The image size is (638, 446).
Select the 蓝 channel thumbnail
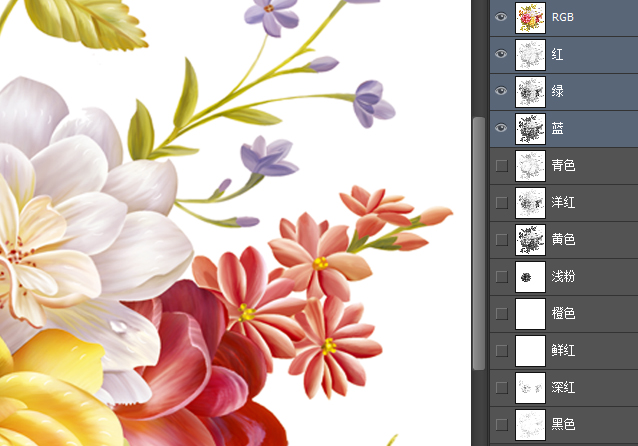[x=530, y=129]
